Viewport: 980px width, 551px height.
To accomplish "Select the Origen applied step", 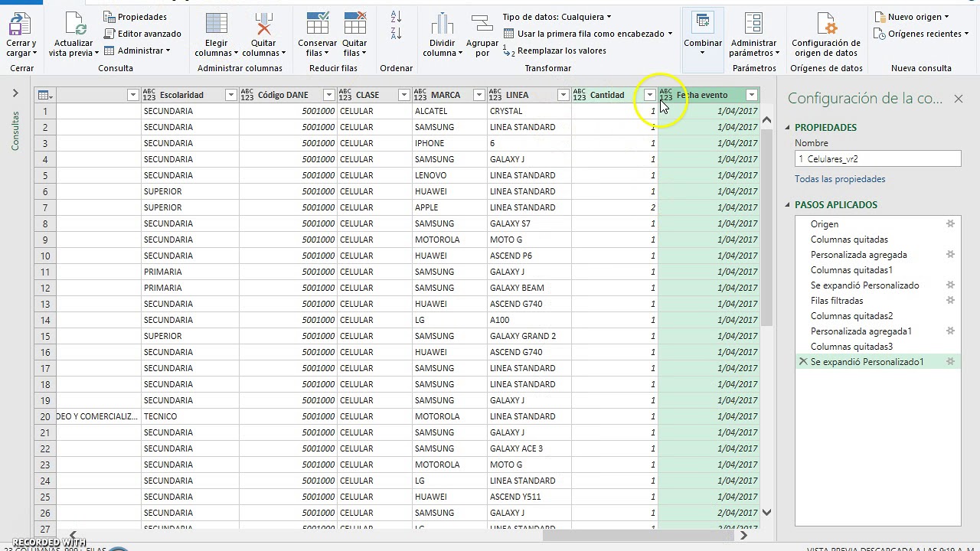I will (825, 224).
